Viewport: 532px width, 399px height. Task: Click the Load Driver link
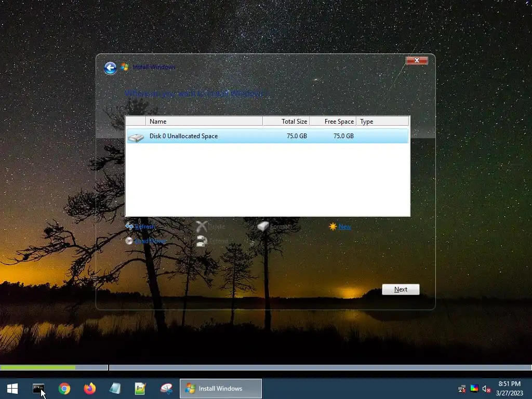click(151, 241)
